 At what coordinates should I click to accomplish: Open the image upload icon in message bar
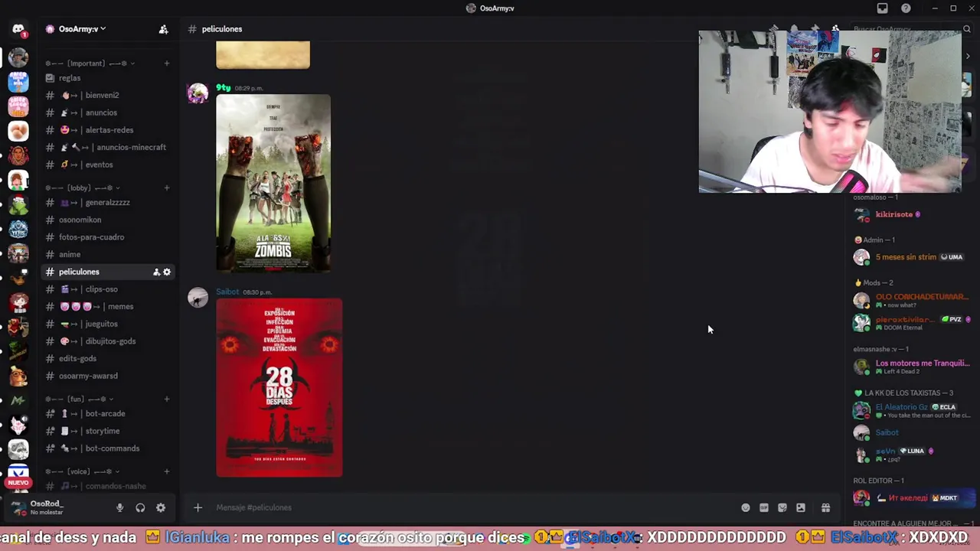tap(801, 507)
